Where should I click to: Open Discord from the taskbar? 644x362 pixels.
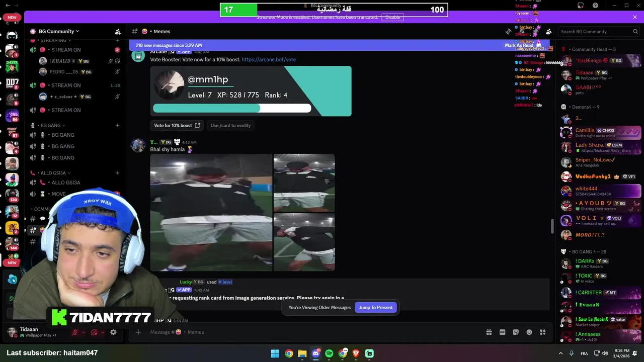315,353
